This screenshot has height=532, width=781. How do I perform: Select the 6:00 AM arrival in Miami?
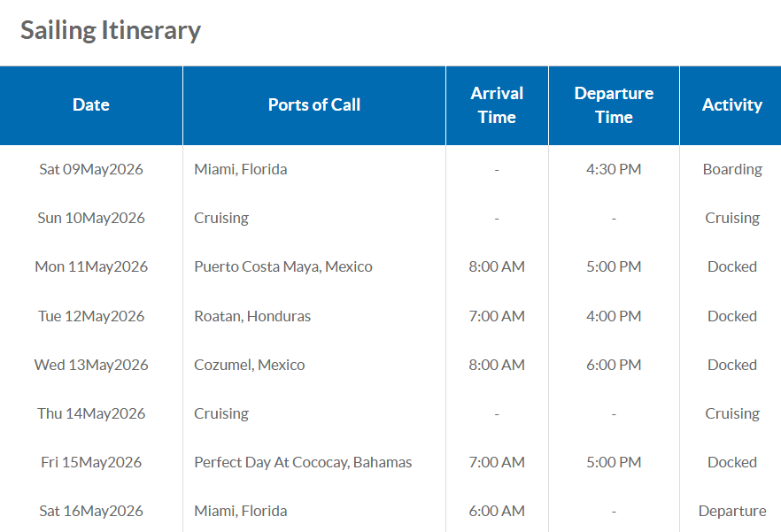point(497,511)
